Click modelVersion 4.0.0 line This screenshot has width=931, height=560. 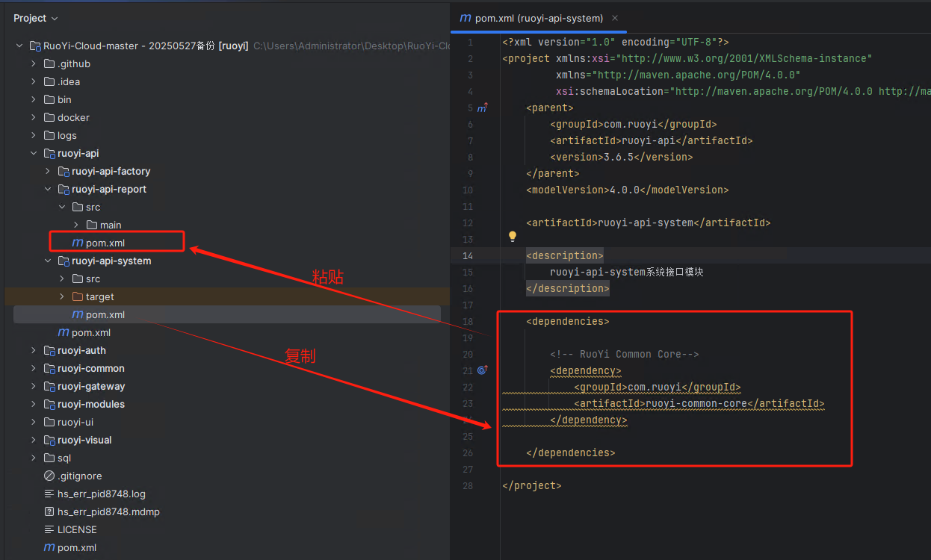point(628,190)
